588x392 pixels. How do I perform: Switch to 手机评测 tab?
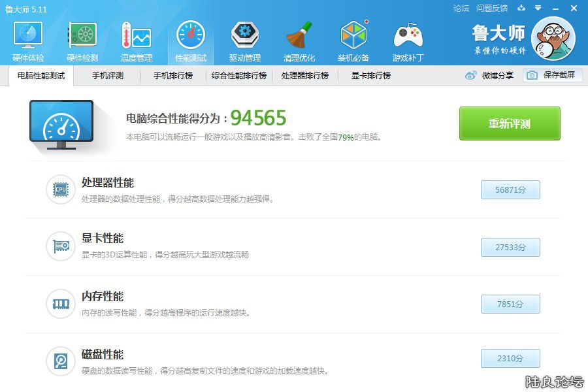click(107, 76)
